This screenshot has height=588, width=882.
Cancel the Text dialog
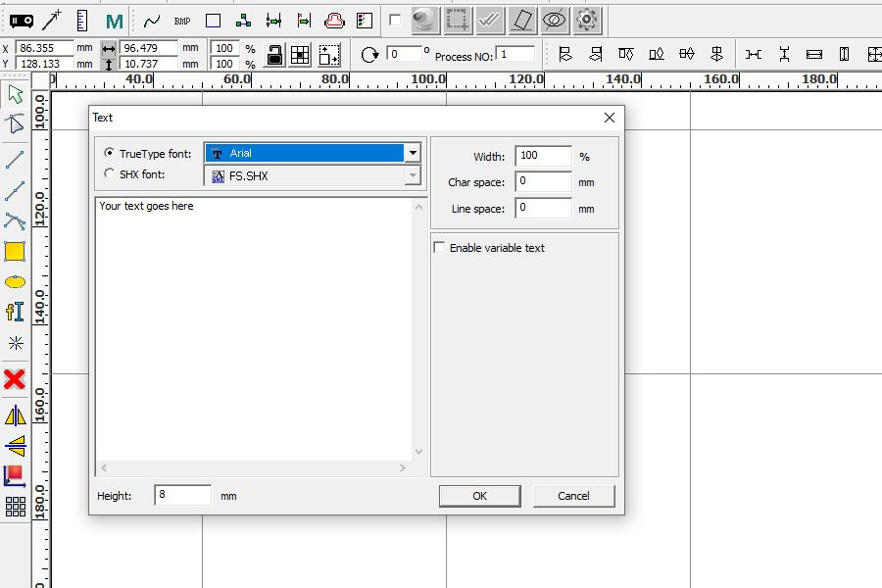(x=573, y=495)
